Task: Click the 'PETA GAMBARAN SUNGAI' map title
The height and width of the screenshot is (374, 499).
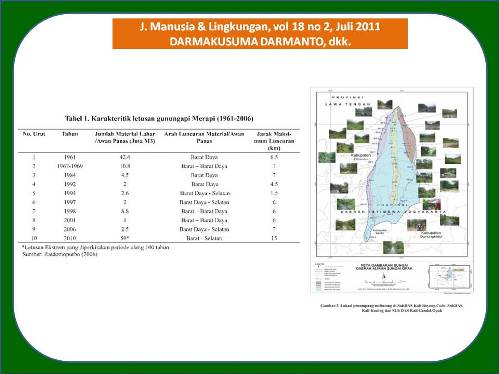Action: click(x=384, y=267)
